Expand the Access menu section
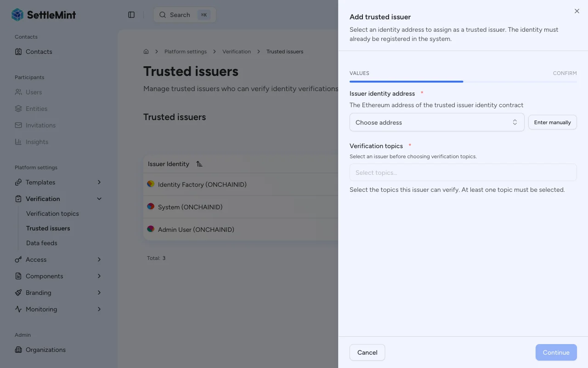The width and height of the screenshot is (588, 368). coord(99,259)
